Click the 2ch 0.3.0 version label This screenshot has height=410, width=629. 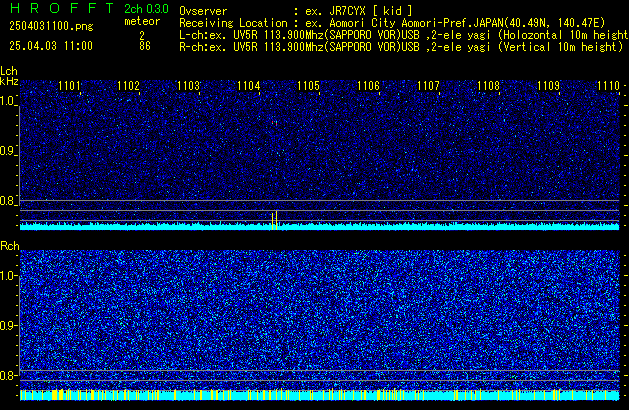tap(146, 9)
